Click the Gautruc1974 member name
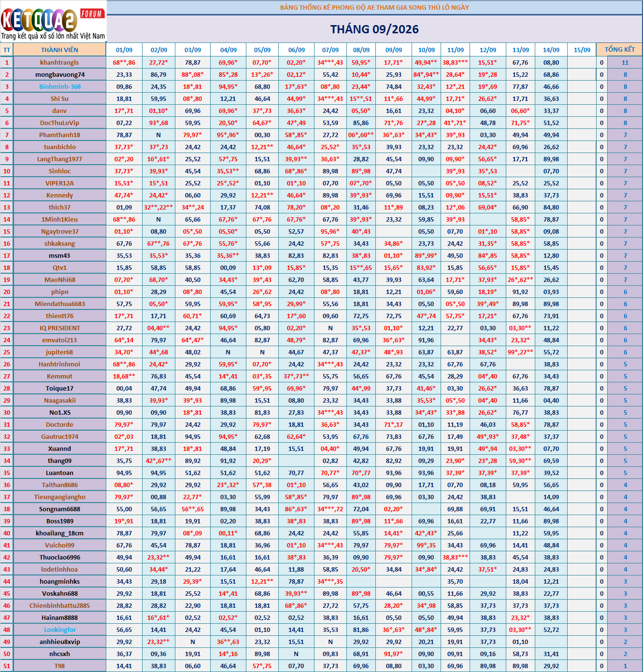The image size is (643, 672). [59, 436]
